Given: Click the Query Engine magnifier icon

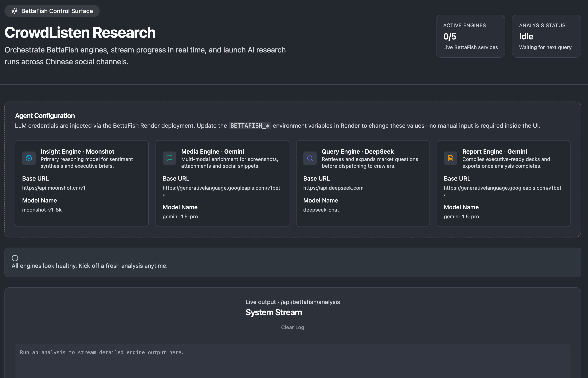Looking at the screenshot, I should tap(310, 158).
